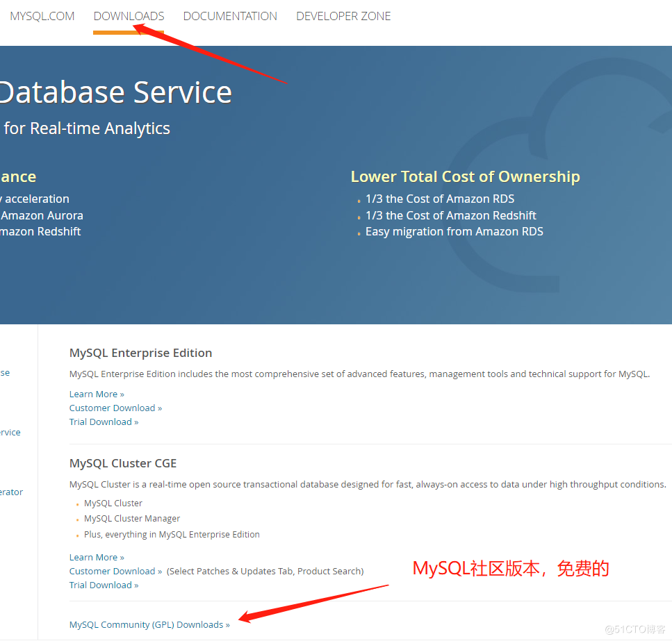The image size is (672, 641).
Task: Click the MySQL Cluster CGE heading
Action: click(123, 463)
